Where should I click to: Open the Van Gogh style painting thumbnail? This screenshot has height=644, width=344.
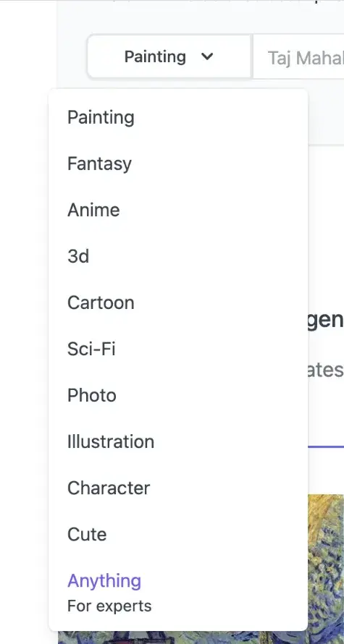click(326, 569)
